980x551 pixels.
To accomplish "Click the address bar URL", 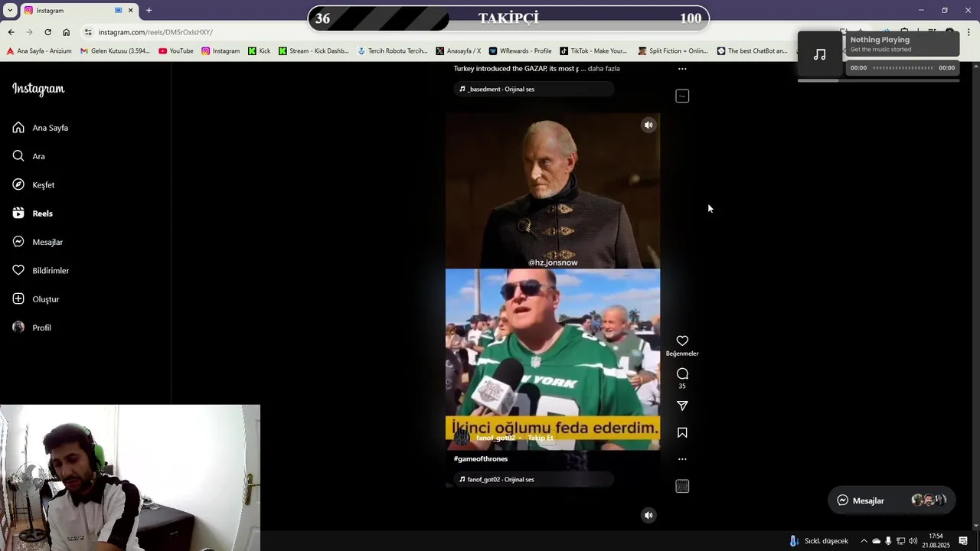I will [155, 32].
